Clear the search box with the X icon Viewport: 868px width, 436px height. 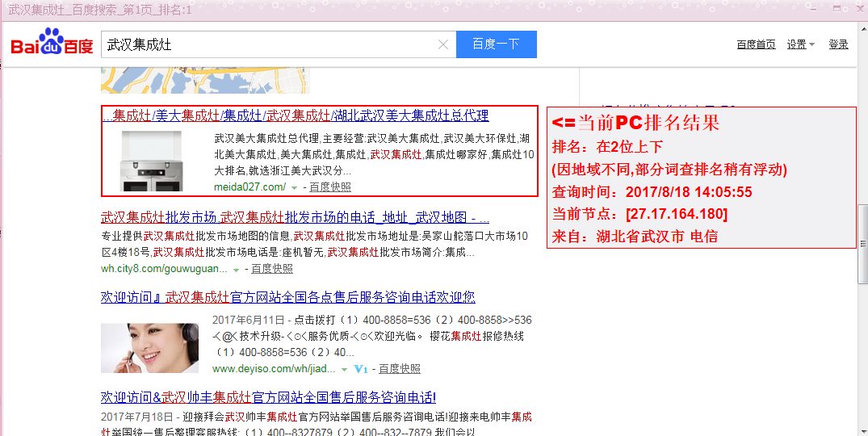442,45
